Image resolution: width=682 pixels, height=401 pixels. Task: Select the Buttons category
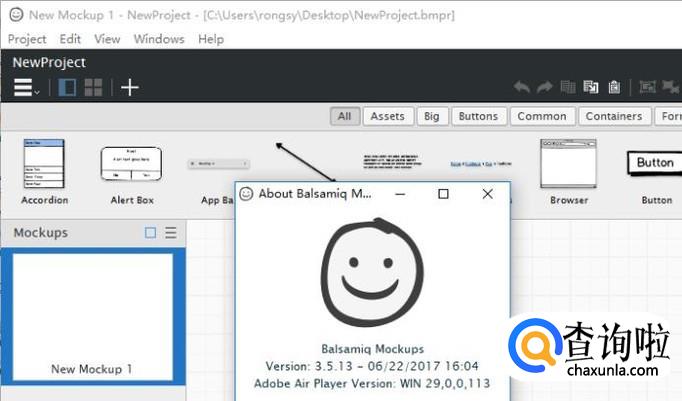[x=479, y=116]
